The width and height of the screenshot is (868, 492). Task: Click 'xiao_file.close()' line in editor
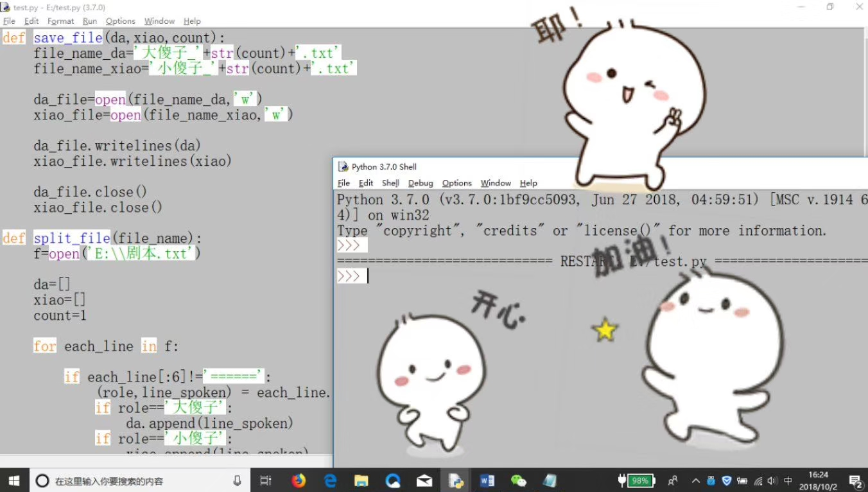[x=98, y=207]
